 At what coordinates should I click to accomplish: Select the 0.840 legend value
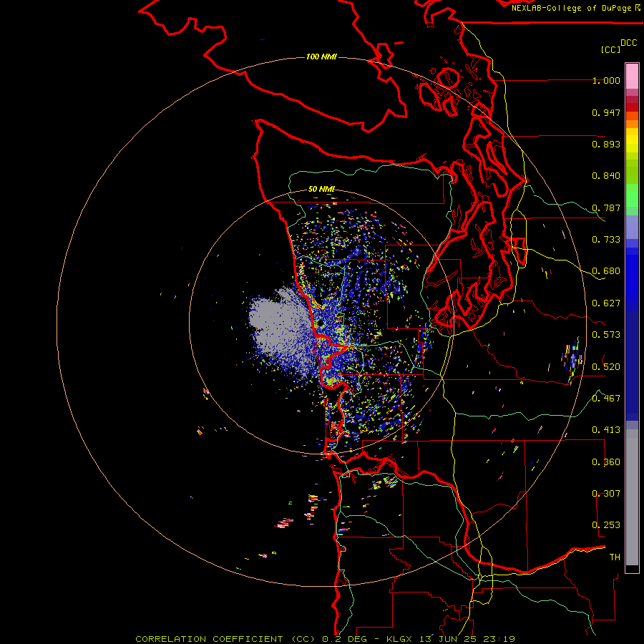pos(606,176)
